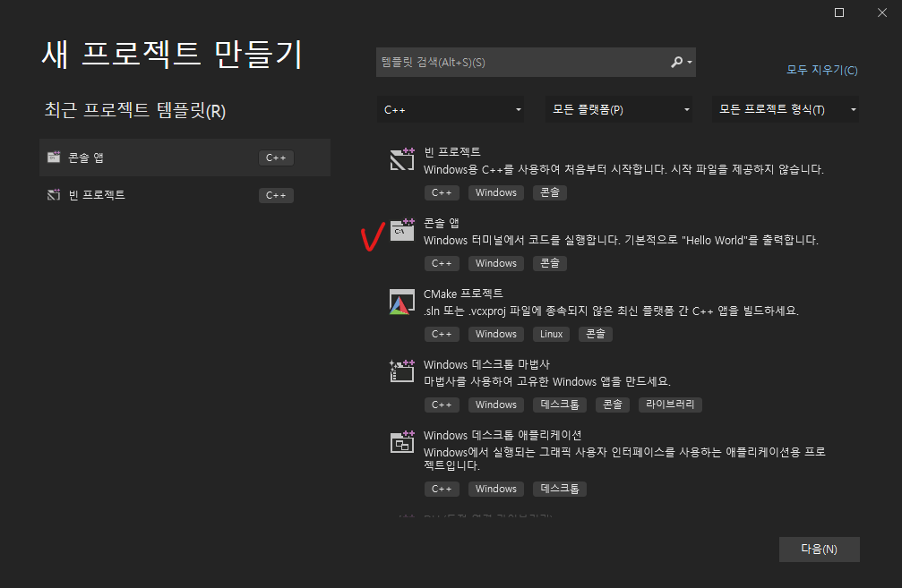
Task: Click 콘솔 tag under 콘솔 앱 template
Action: click(x=550, y=263)
